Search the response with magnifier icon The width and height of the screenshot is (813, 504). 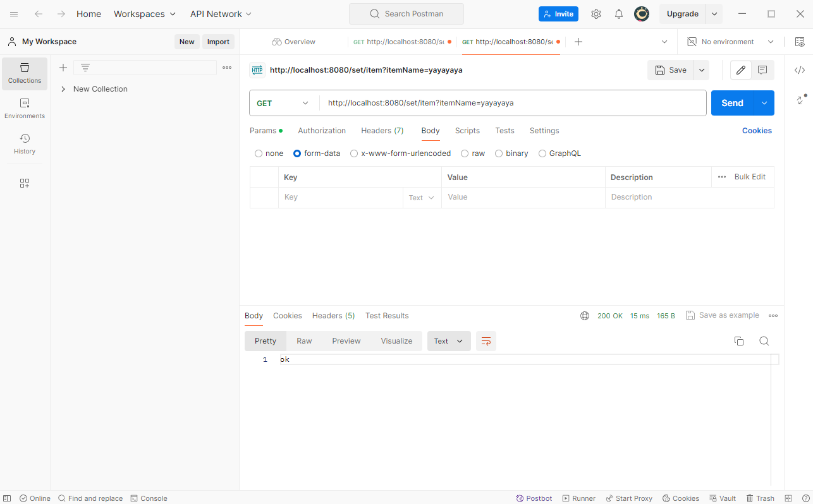(764, 341)
